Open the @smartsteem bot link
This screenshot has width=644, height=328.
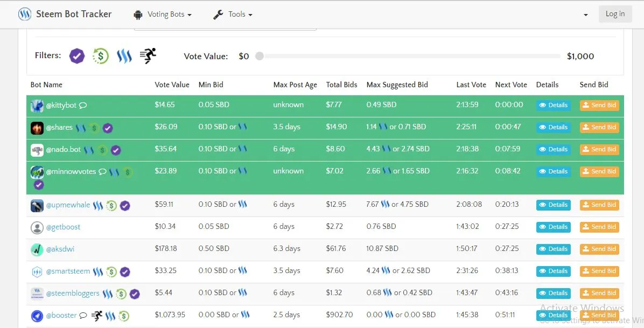pos(68,271)
